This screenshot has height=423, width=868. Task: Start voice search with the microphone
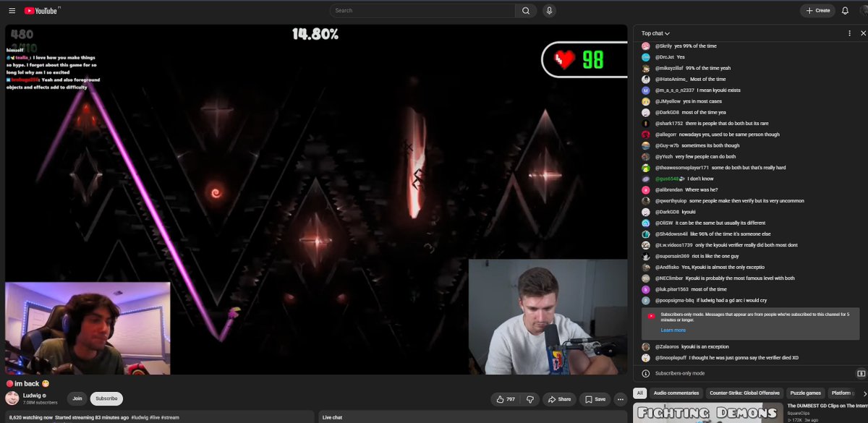pos(550,11)
